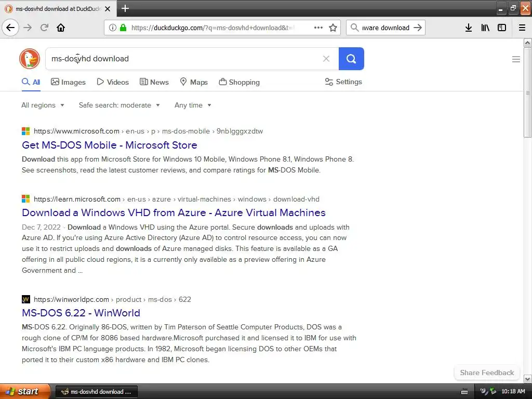Viewport: 532px width, 399px height.
Task: Click the Microsoft favicon of Azure result
Action: pyautogui.click(x=26, y=199)
